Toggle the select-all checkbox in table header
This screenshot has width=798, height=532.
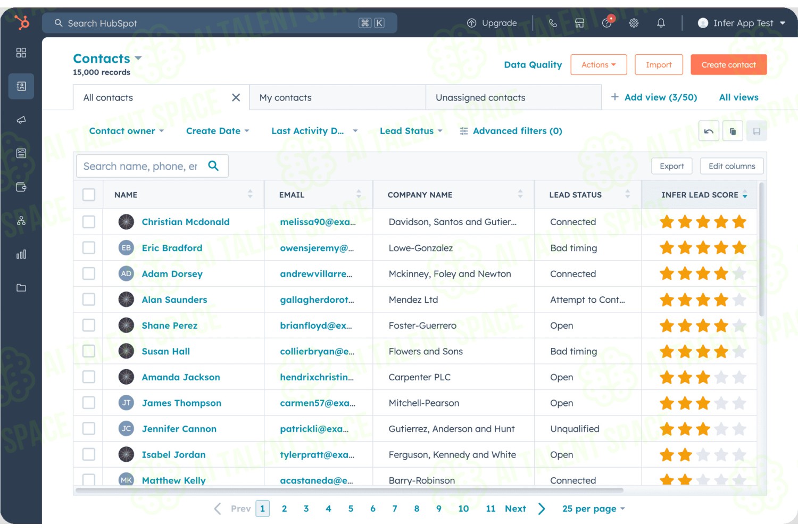pyautogui.click(x=89, y=195)
